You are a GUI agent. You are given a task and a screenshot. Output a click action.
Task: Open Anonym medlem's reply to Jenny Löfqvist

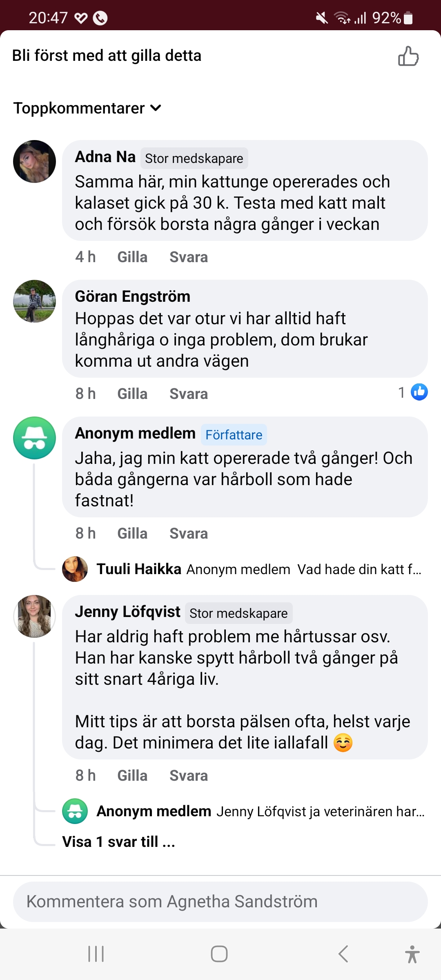pos(261,811)
